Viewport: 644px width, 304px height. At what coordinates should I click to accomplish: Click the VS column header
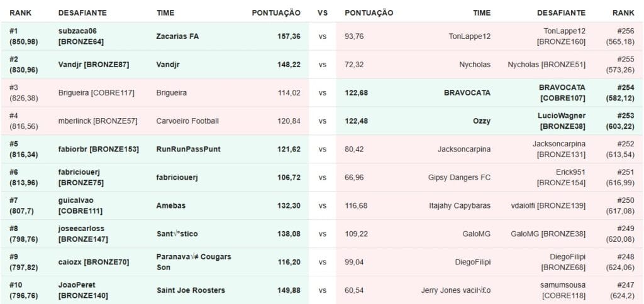pos(323,13)
